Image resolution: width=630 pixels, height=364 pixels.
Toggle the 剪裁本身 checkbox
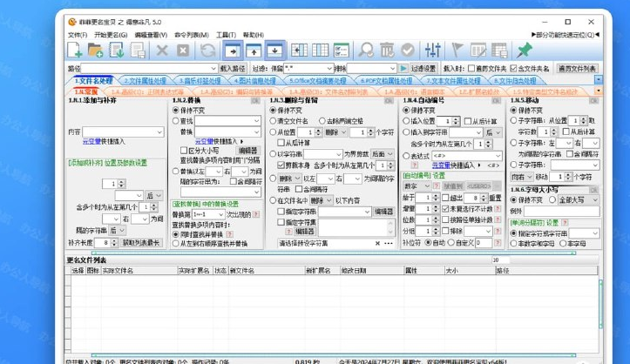pyautogui.click(x=281, y=165)
